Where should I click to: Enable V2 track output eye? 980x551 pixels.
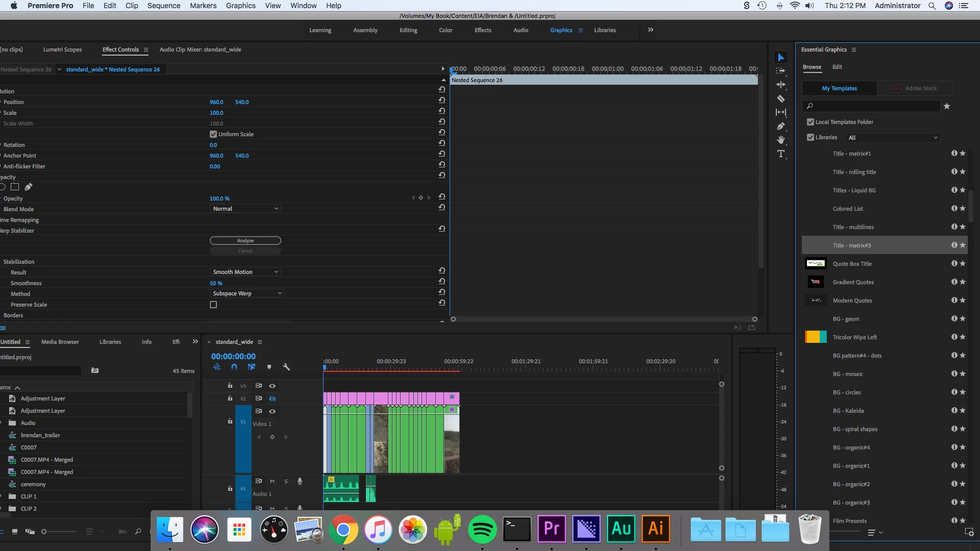coord(272,398)
